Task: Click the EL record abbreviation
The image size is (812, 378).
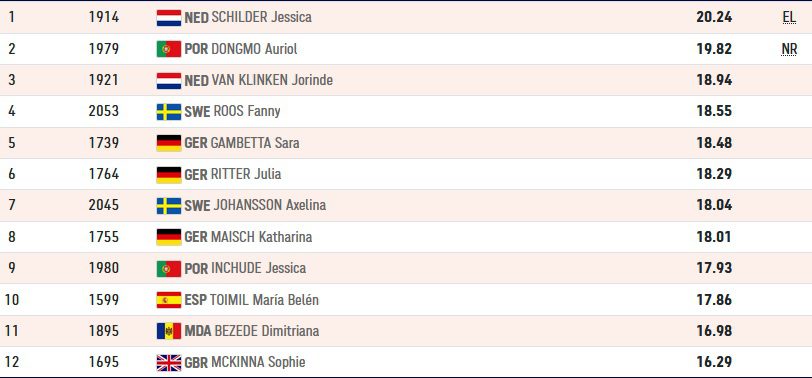Action: point(789,18)
